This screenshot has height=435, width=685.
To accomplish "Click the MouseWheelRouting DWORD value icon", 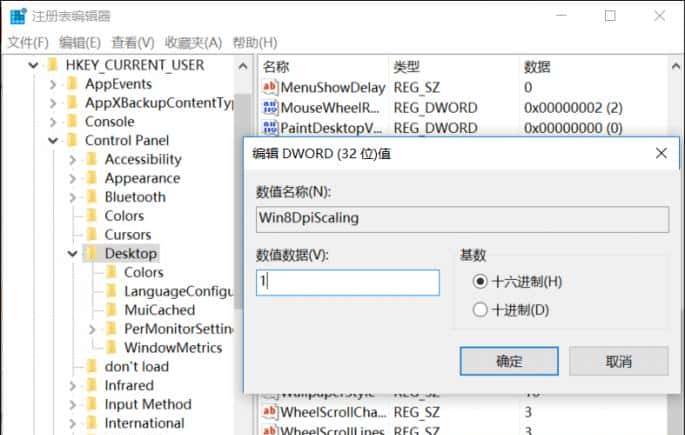I will pyautogui.click(x=270, y=108).
